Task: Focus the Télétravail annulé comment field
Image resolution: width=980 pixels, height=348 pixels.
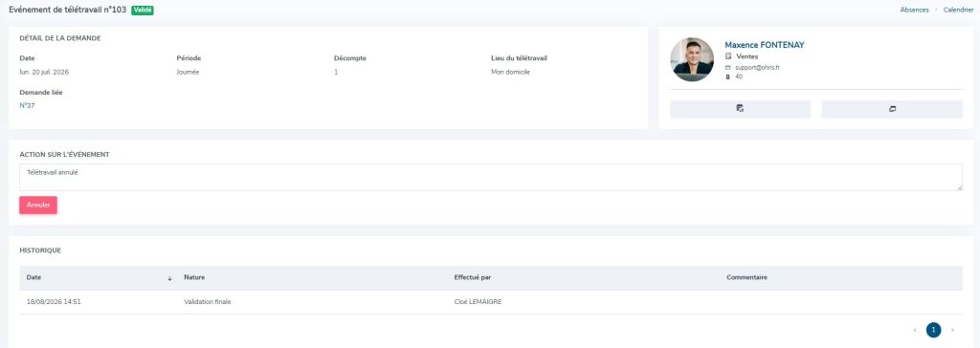Action: point(491,178)
